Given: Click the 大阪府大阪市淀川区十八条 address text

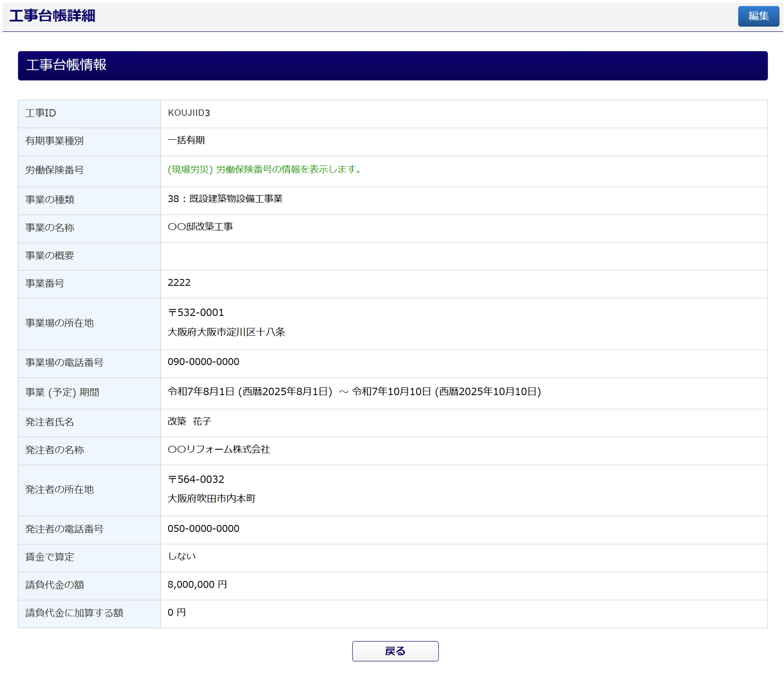Looking at the screenshot, I should pos(226,332).
